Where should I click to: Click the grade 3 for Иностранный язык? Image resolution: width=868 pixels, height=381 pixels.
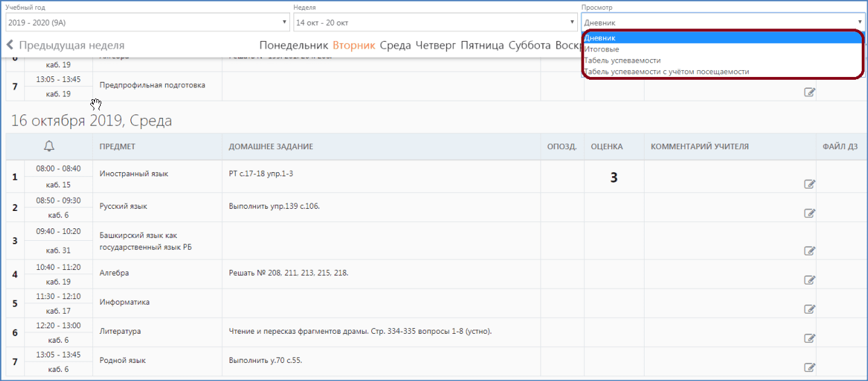tap(613, 178)
